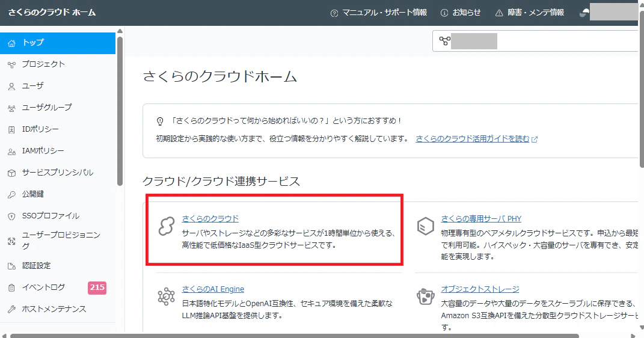The image size is (644, 338).
Task: Click the 認証設定 lock icon
Action: (x=11, y=266)
